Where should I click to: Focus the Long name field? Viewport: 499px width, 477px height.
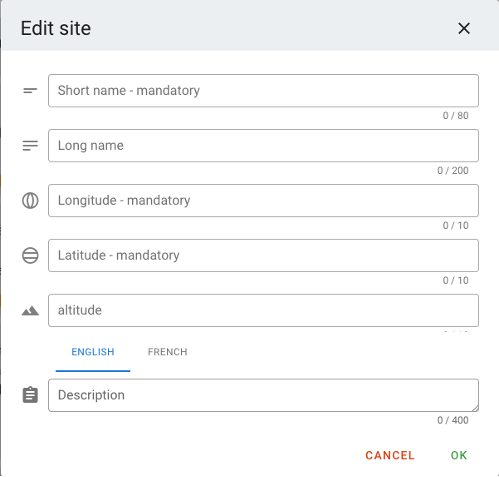(263, 146)
